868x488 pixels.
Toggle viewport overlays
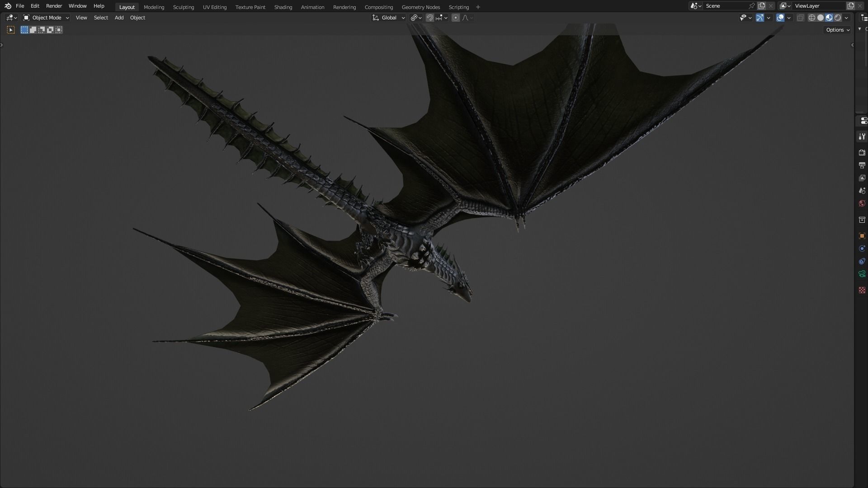(x=780, y=18)
